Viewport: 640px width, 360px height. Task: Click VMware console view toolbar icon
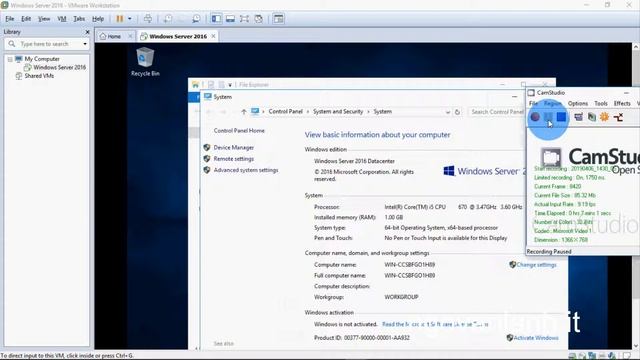tap(278, 19)
